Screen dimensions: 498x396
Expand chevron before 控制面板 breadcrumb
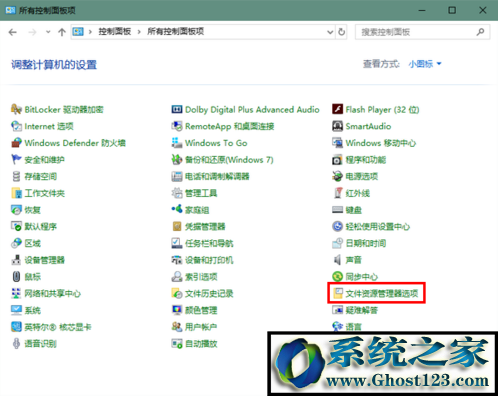click(x=90, y=32)
